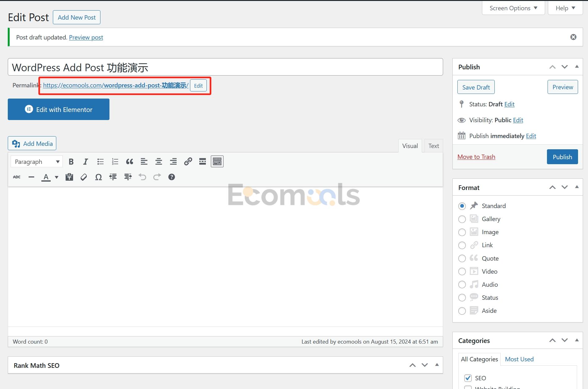Open the ecomools.com permalink URL
This screenshot has width=588, height=389.
click(x=116, y=86)
